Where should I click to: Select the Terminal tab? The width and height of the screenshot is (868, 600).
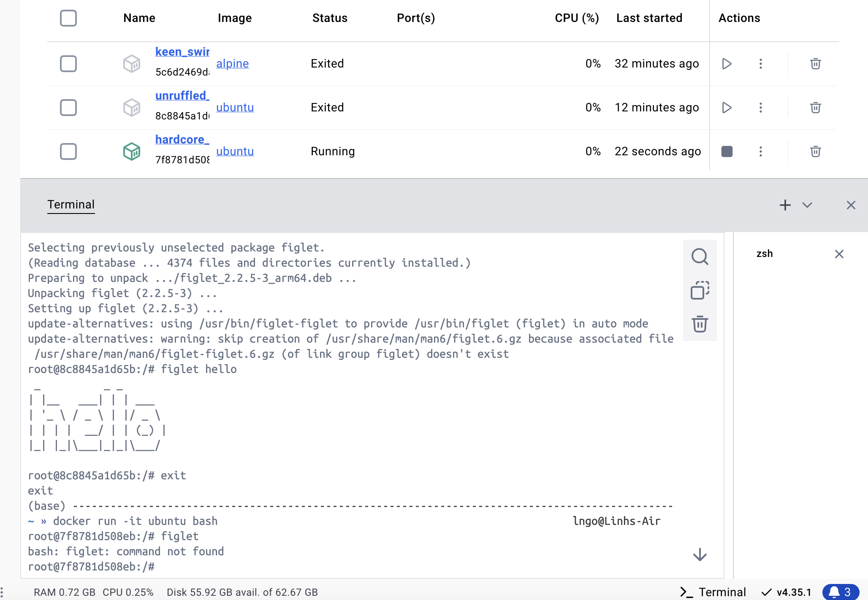(x=71, y=205)
